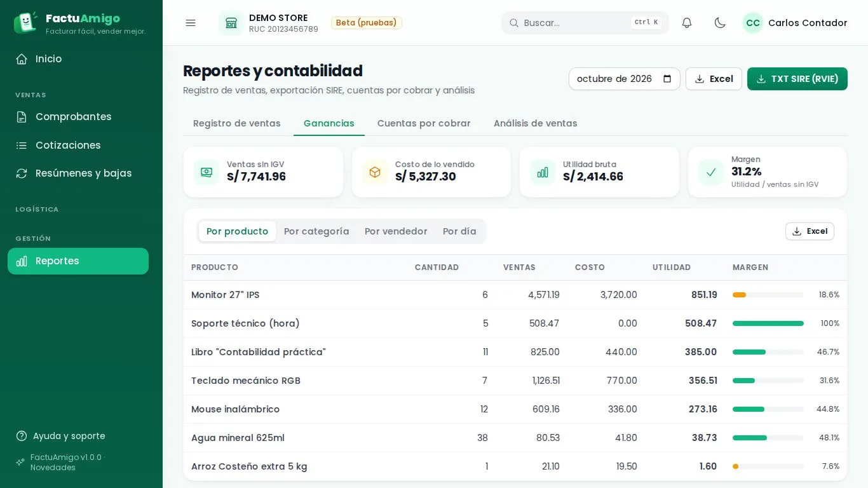Click the Beta (pruebas) badge
This screenshot has height=488, width=868.
[367, 23]
